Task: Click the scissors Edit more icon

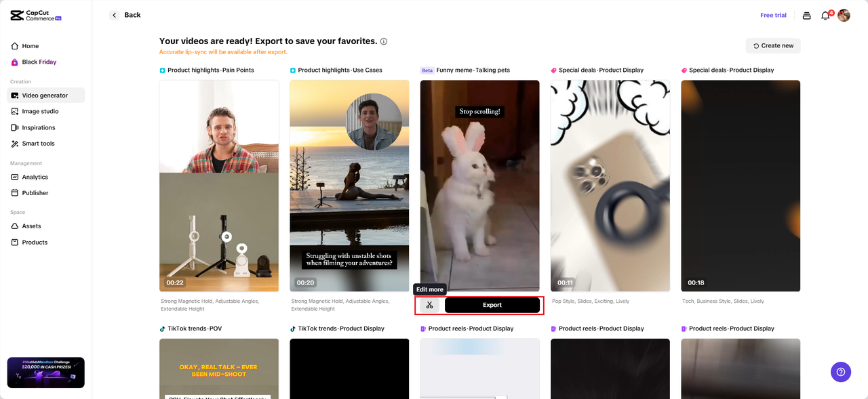Action: click(429, 306)
